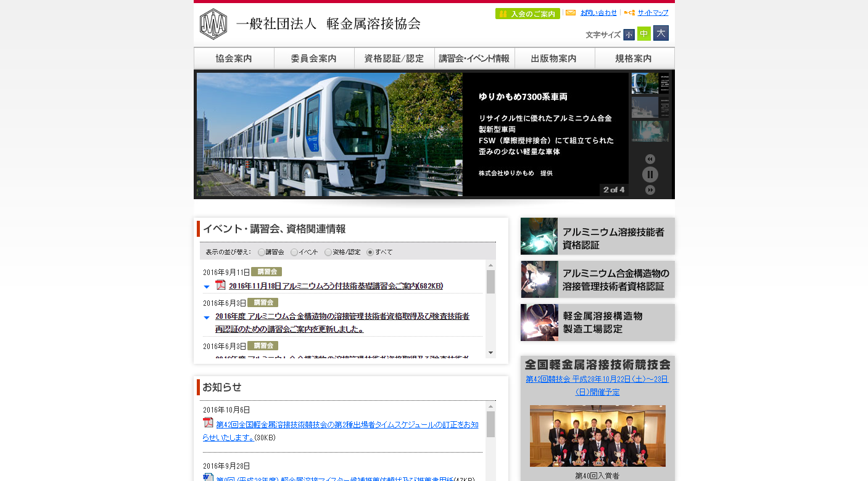Open 2016年11月18日アルミニウムろう付技術基礎講習会 link

(336, 286)
